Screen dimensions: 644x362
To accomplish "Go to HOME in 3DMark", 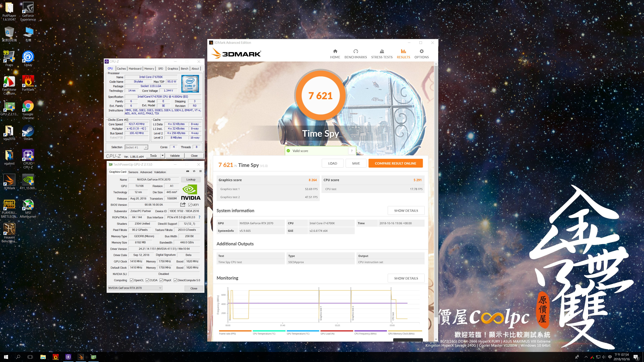I will [335, 54].
